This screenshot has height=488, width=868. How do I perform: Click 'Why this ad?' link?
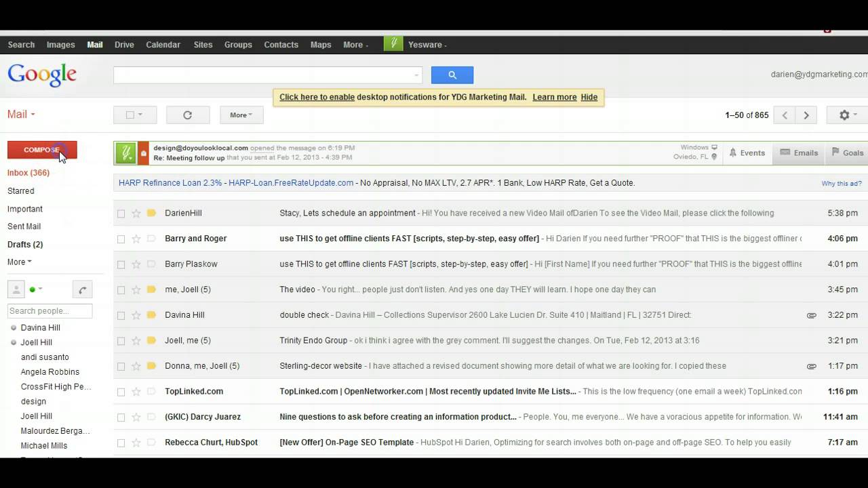pyautogui.click(x=842, y=184)
